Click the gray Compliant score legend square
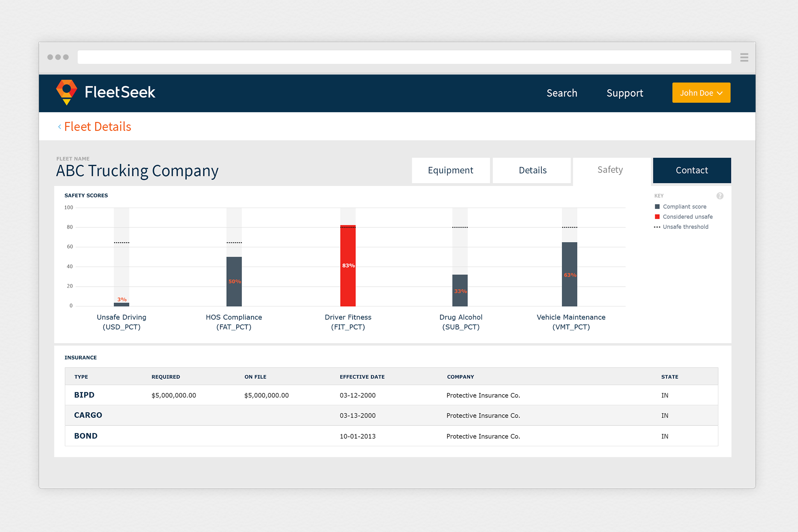The height and width of the screenshot is (532, 798). [657, 207]
